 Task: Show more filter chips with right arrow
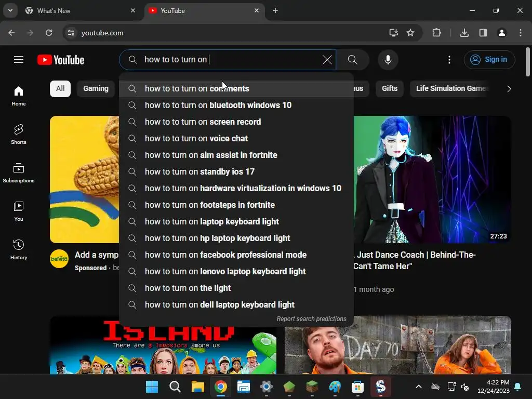click(509, 89)
